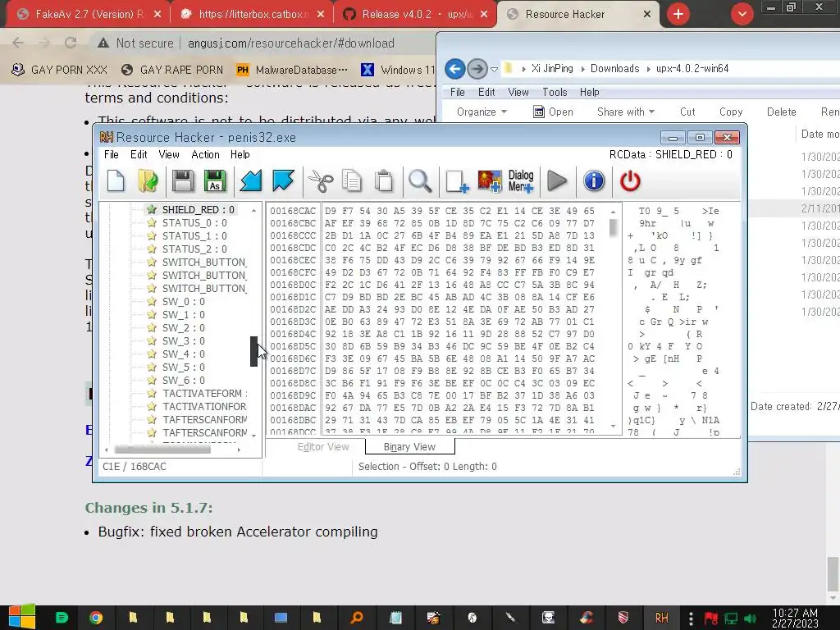
Task: Click Copy in Explorer toolbar
Action: coord(731,112)
